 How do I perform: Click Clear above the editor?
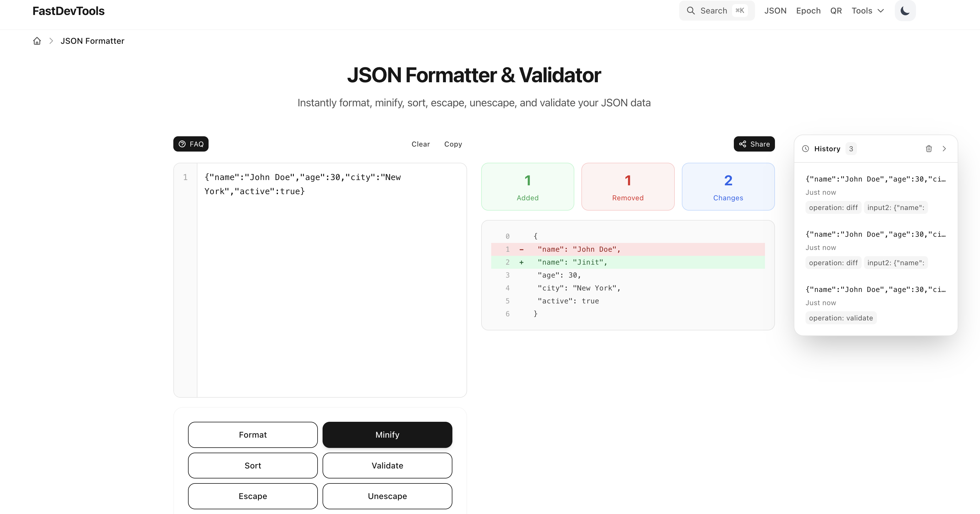(420, 144)
